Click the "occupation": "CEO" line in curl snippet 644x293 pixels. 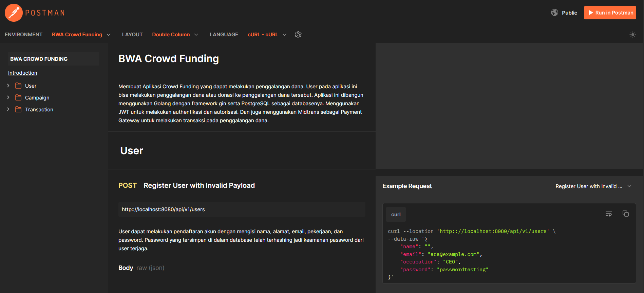click(x=430, y=262)
